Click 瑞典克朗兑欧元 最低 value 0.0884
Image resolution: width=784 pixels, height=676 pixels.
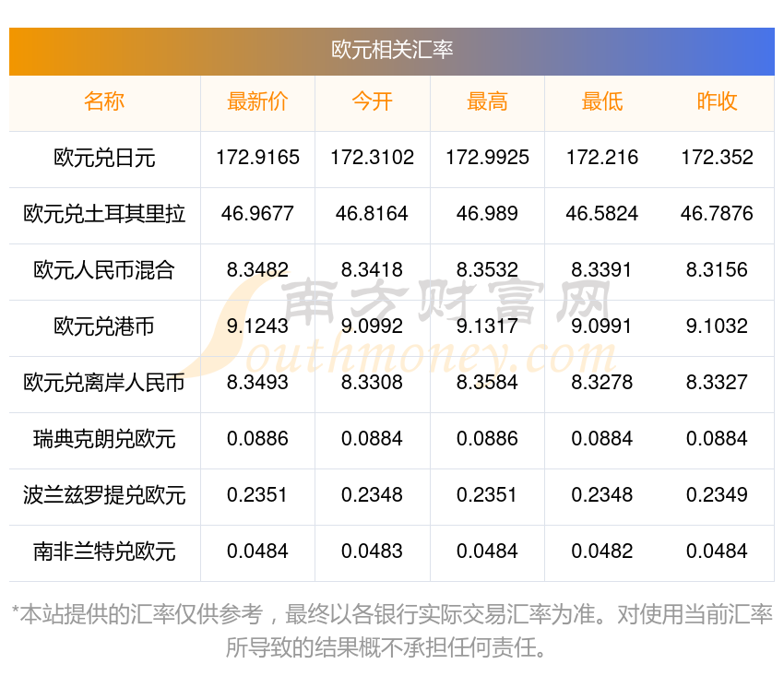tap(602, 439)
